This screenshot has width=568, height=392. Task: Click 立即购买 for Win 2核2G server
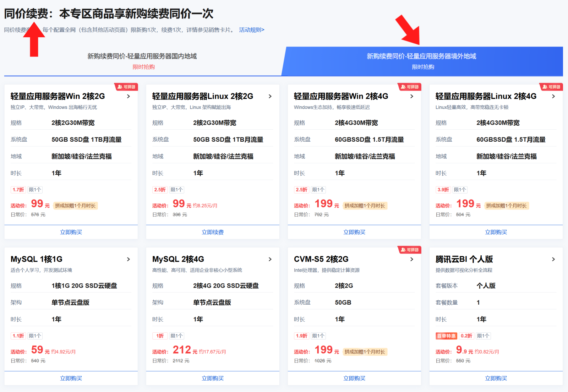tap(71, 232)
